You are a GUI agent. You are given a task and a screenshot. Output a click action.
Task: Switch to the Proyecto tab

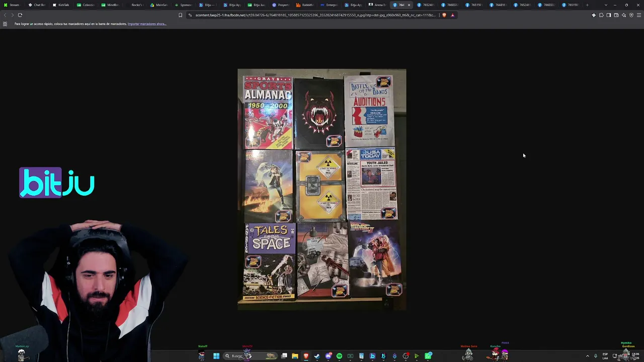[x=281, y=5]
